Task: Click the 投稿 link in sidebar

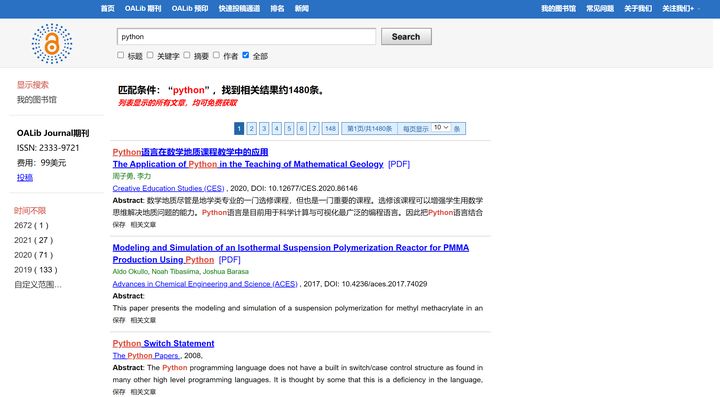Action: click(25, 177)
